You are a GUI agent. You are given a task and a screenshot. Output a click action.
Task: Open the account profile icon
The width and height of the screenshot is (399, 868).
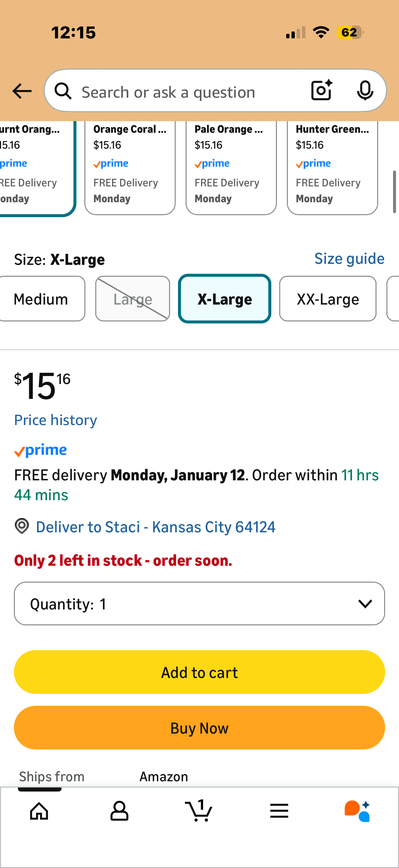coord(119,811)
